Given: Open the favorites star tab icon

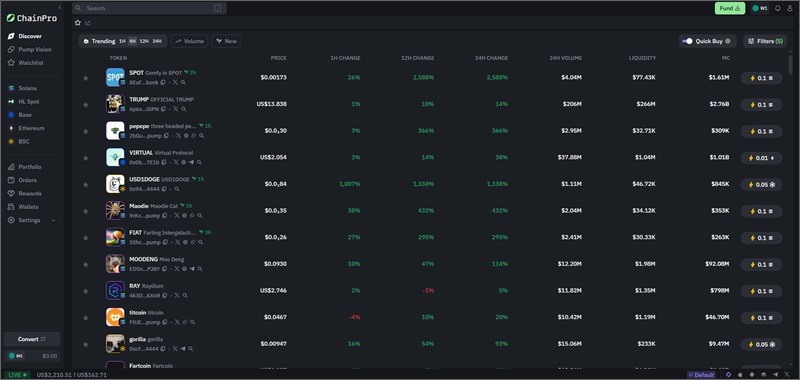Looking at the screenshot, I should (x=78, y=22).
